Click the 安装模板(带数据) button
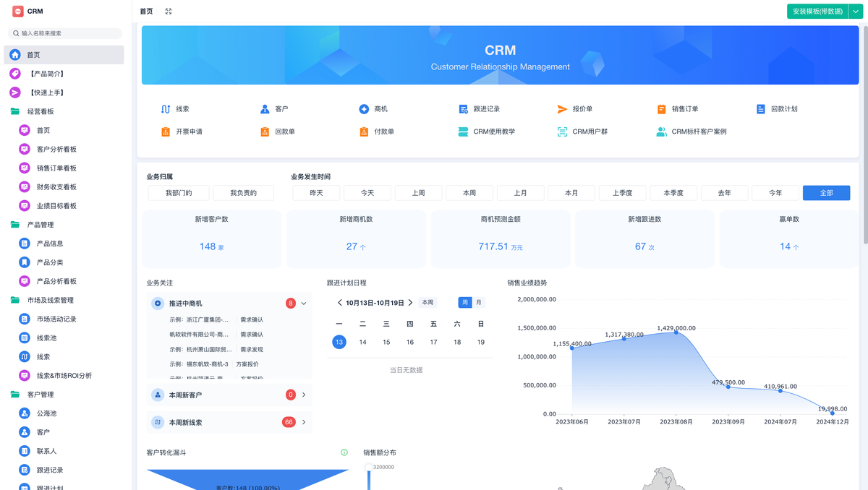 pyautogui.click(x=818, y=12)
